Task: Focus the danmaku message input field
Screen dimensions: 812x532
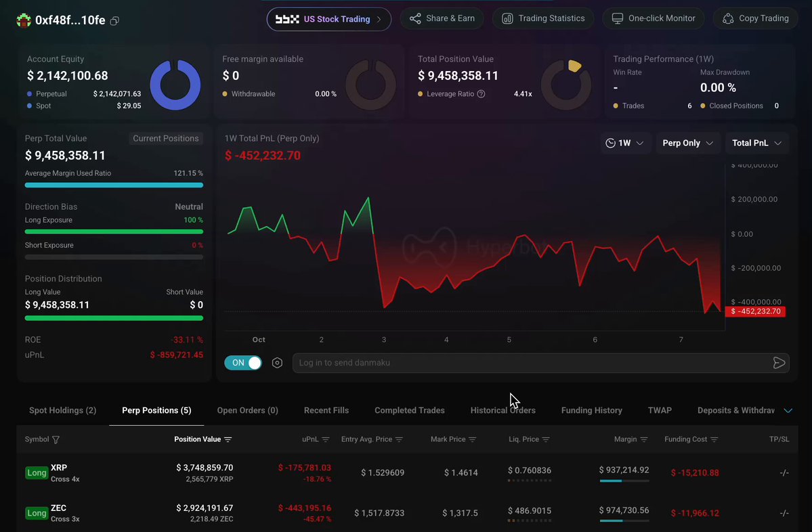Action: pyautogui.click(x=532, y=363)
